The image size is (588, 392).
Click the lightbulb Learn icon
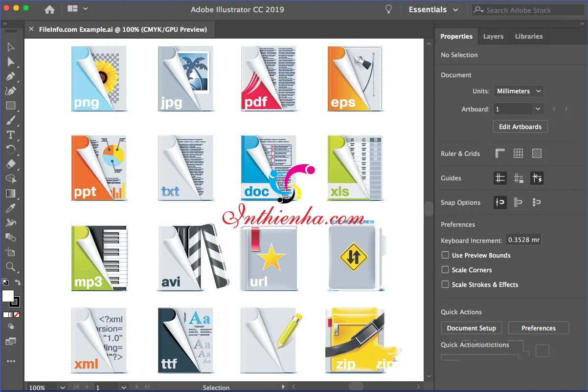tap(389, 9)
